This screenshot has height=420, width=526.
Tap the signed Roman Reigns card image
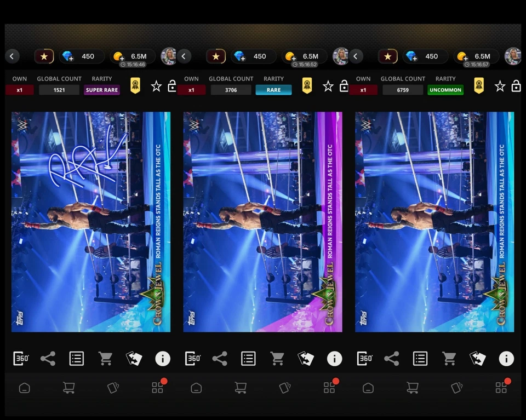[91, 222]
